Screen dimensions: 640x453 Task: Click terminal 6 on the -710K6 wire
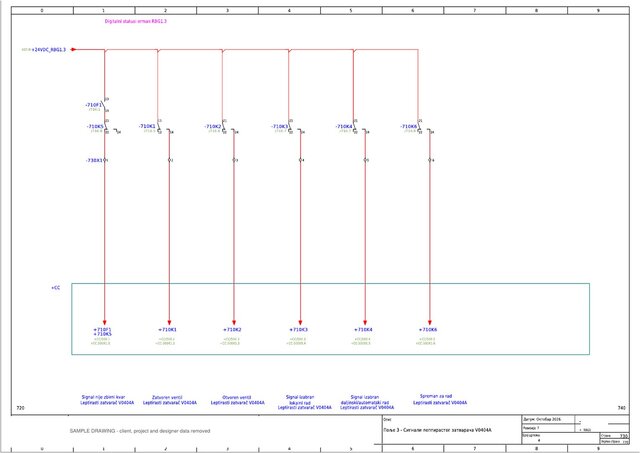point(431,160)
